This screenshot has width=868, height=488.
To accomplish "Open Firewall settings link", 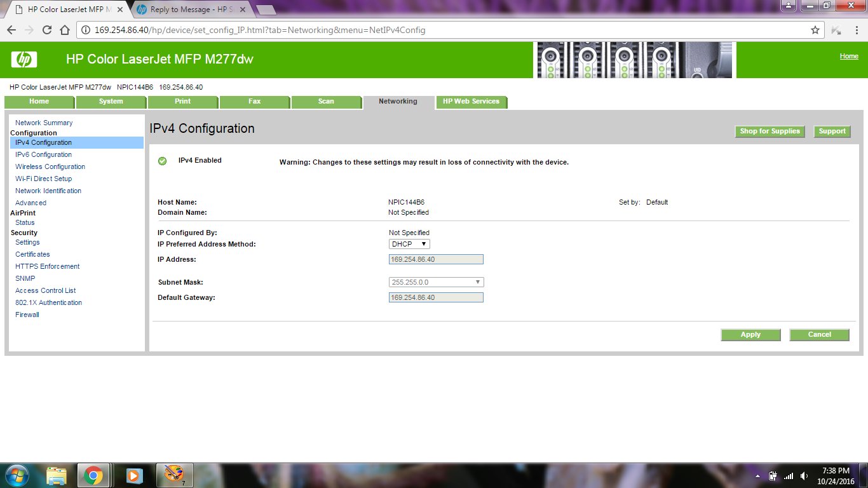I will (x=27, y=315).
